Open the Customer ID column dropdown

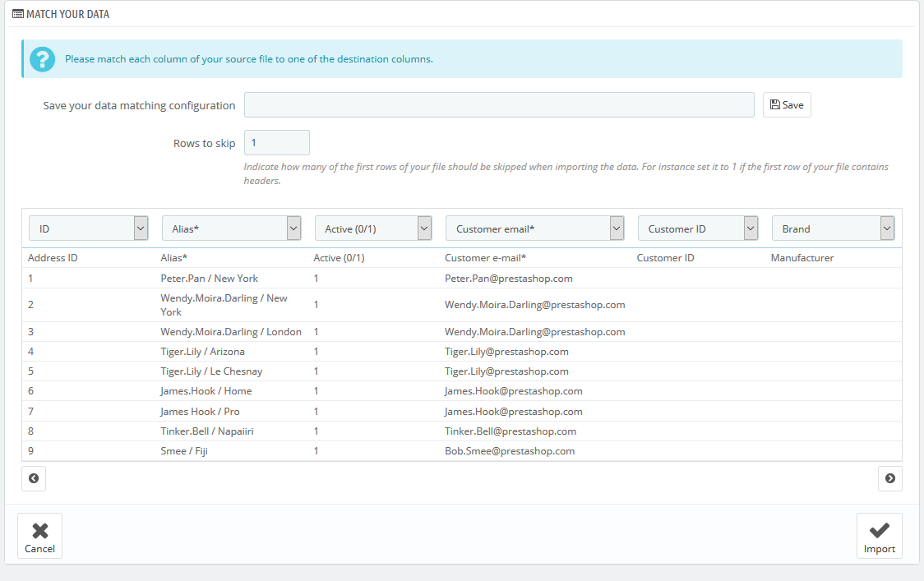(698, 228)
